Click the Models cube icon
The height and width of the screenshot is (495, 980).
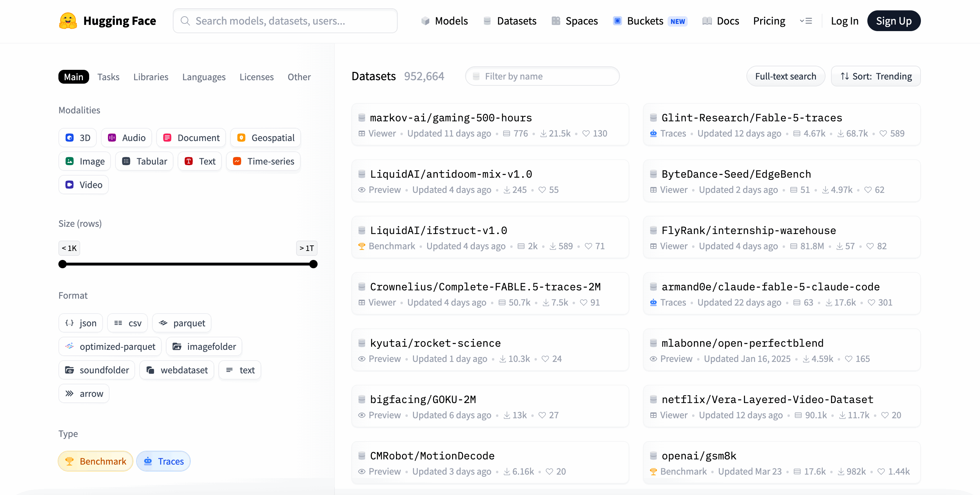tap(425, 21)
